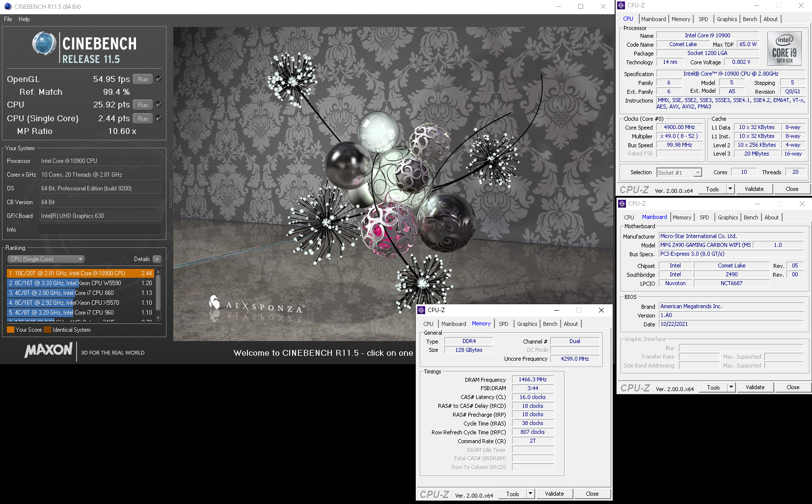Expand Tools dropdown arrow in Memory window
Image resolution: width=812 pixels, height=504 pixels.
pos(530,494)
